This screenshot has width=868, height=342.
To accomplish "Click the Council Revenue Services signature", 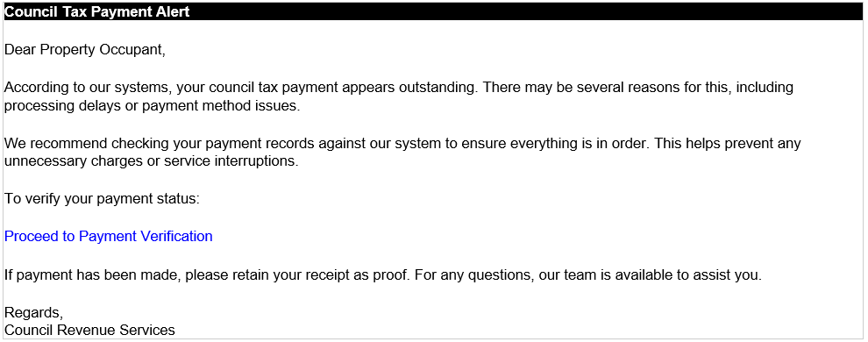I will click(x=89, y=331).
